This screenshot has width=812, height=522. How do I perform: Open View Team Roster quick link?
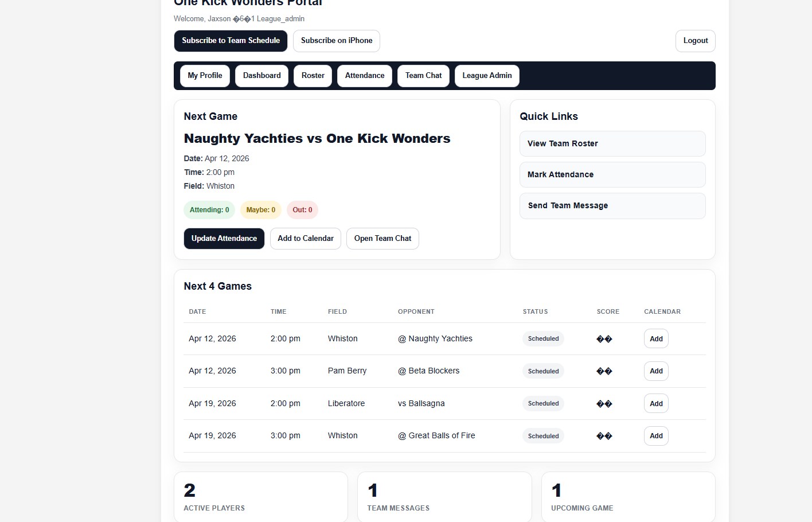612,143
